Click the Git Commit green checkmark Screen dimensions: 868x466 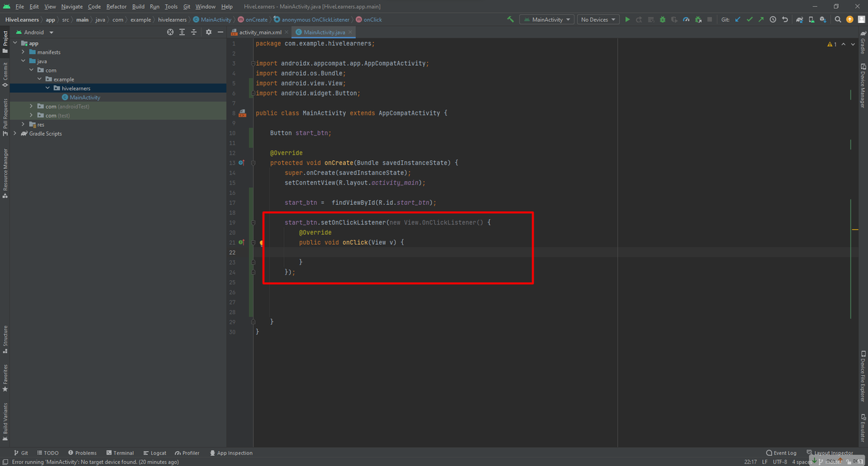[749, 20]
